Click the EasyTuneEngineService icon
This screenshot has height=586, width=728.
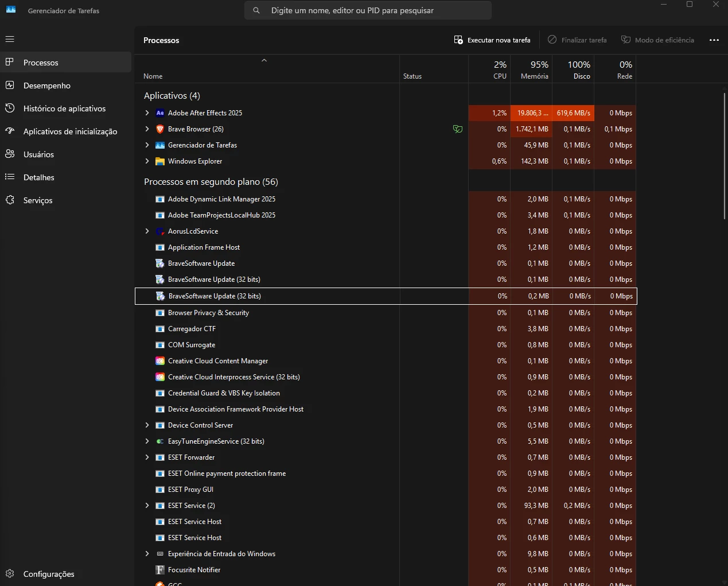coord(160,441)
